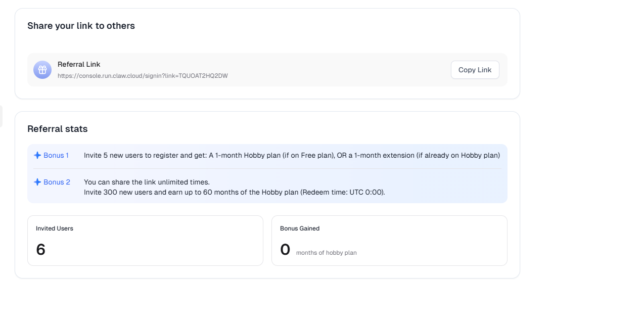This screenshot has height=324, width=644.
Task: Select the referral link URL text
Action: (x=143, y=76)
